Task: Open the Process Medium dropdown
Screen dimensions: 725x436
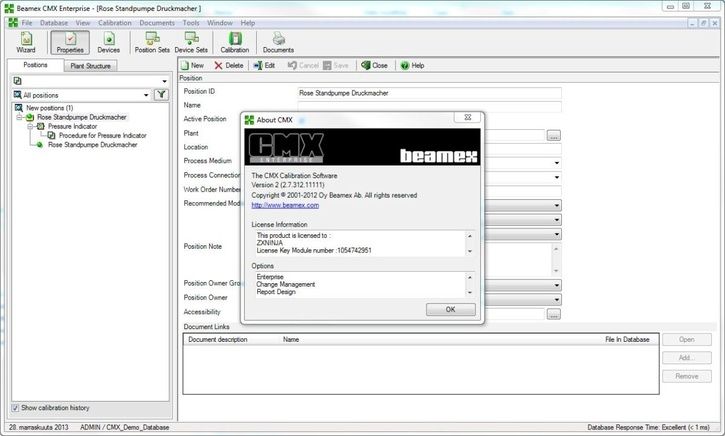Action: pyautogui.click(x=557, y=163)
